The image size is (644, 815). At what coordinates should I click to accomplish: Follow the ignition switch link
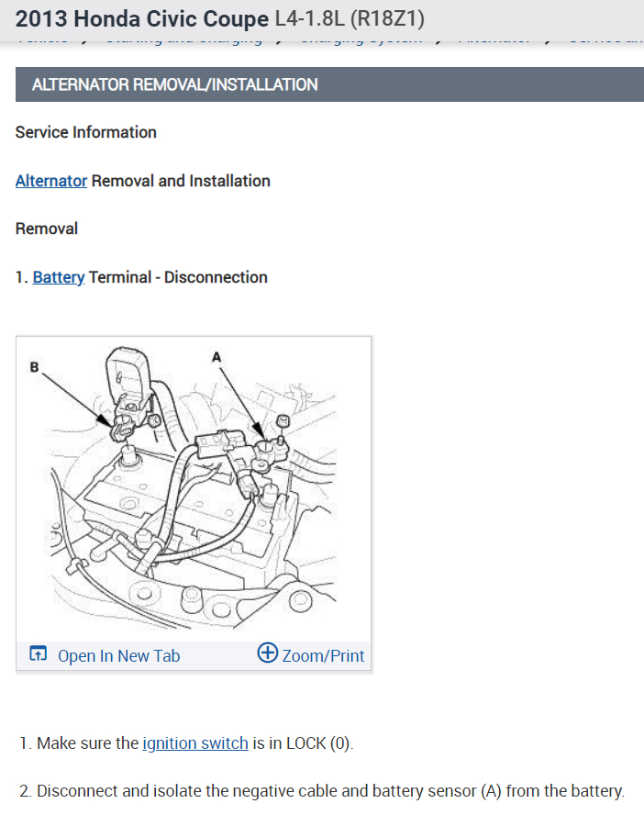(195, 743)
